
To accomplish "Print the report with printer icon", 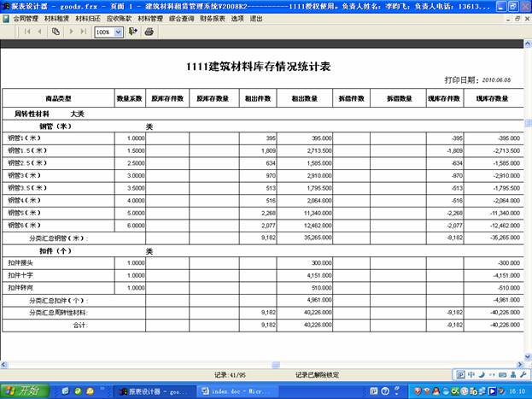I will pos(149,32).
